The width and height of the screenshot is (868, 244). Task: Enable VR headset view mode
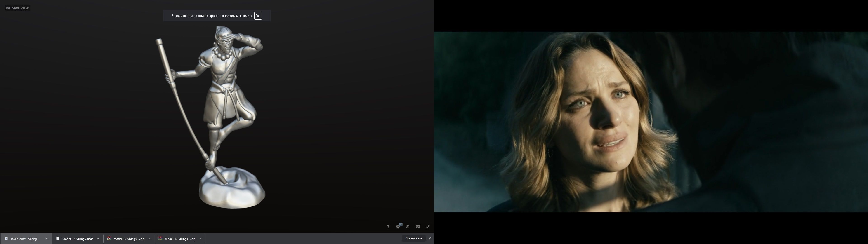pyautogui.click(x=418, y=226)
